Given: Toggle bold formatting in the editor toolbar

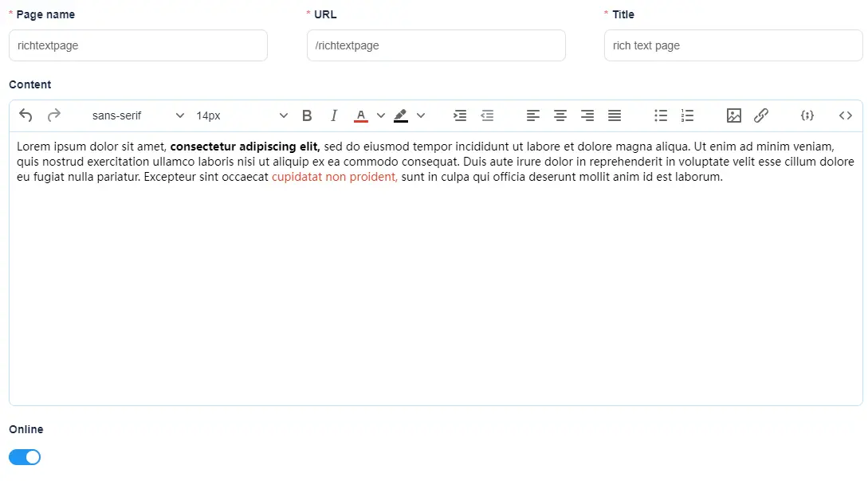Looking at the screenshot, I should (307, 115).
